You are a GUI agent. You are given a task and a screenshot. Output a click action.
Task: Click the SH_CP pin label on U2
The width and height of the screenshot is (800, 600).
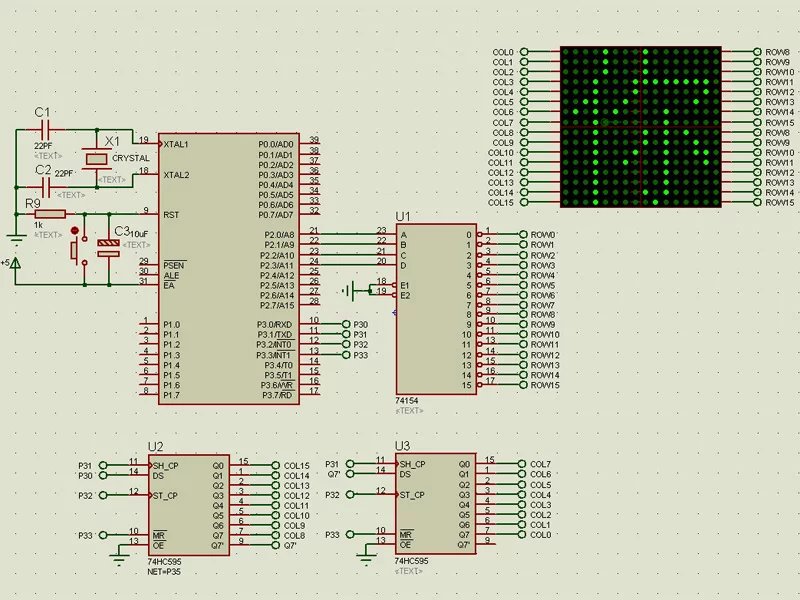pyautogui.click(x=165, y=466)
